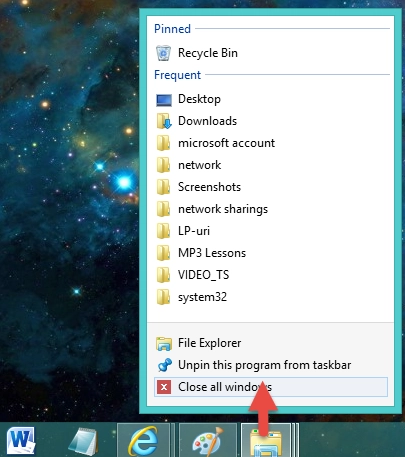
Task: Click the Downloads folder icon
Action: pyautogui.click(x=164, y=121)
